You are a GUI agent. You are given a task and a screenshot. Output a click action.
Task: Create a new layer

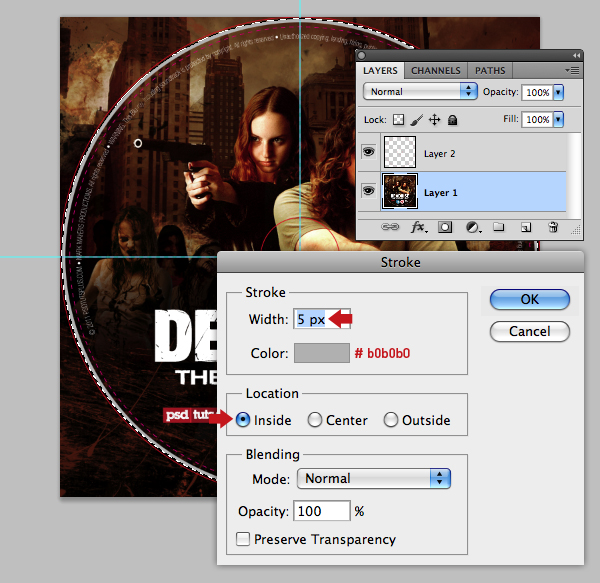[526, 228]
